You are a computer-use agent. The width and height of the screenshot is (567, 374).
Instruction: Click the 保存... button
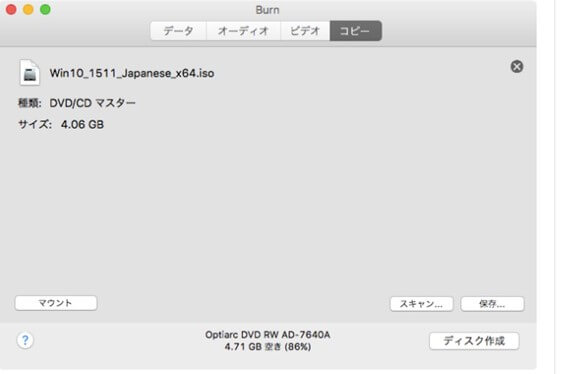click(492, 304)
